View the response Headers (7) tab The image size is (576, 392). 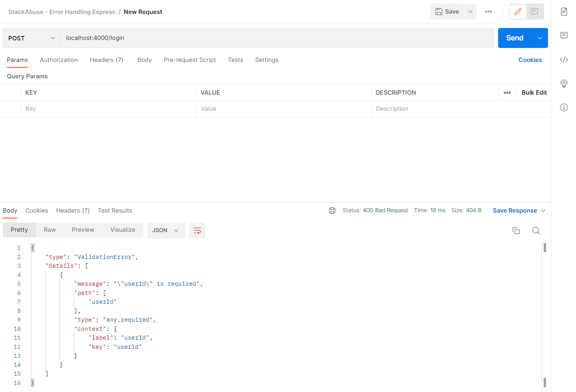point(73,211)
